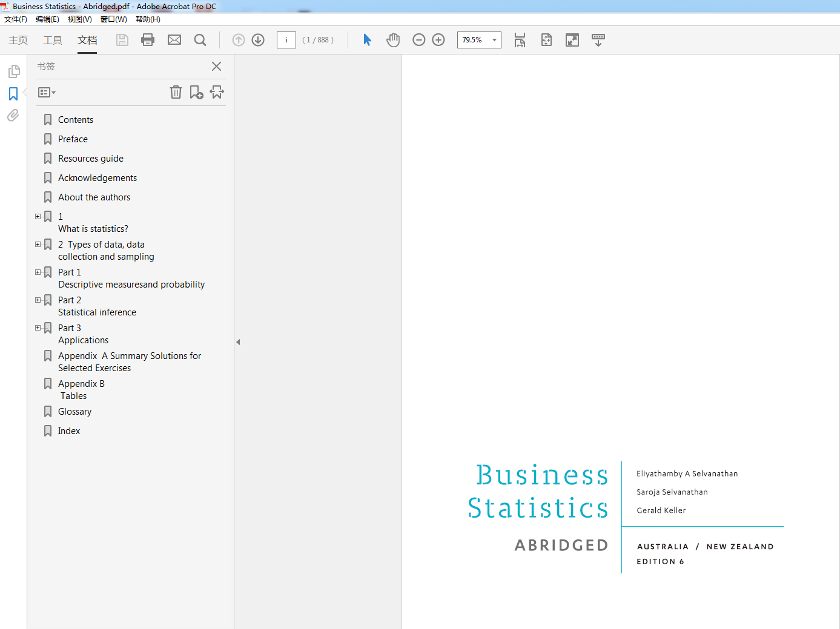
Task: Go to next page arrow
Action: (258, 40)
